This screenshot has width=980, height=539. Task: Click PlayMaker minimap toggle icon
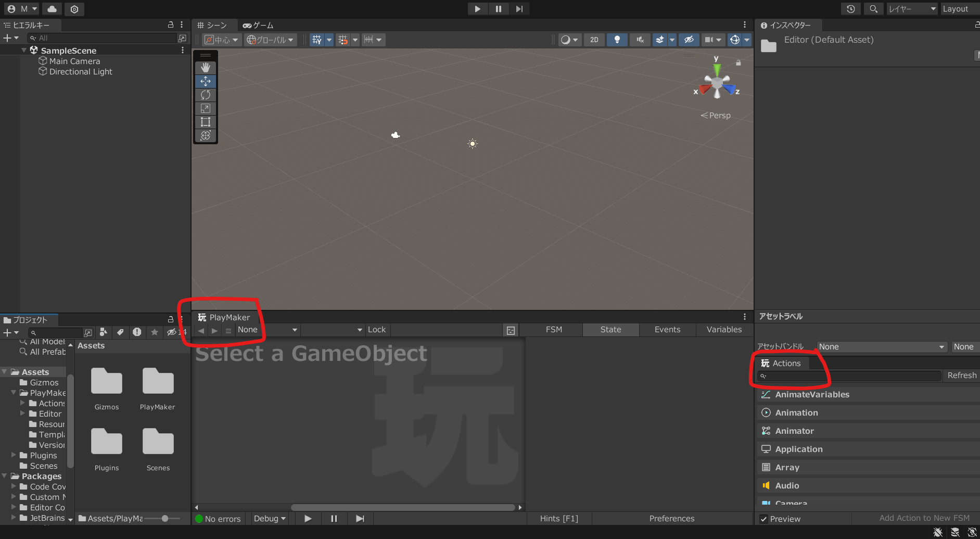(511, 330)
